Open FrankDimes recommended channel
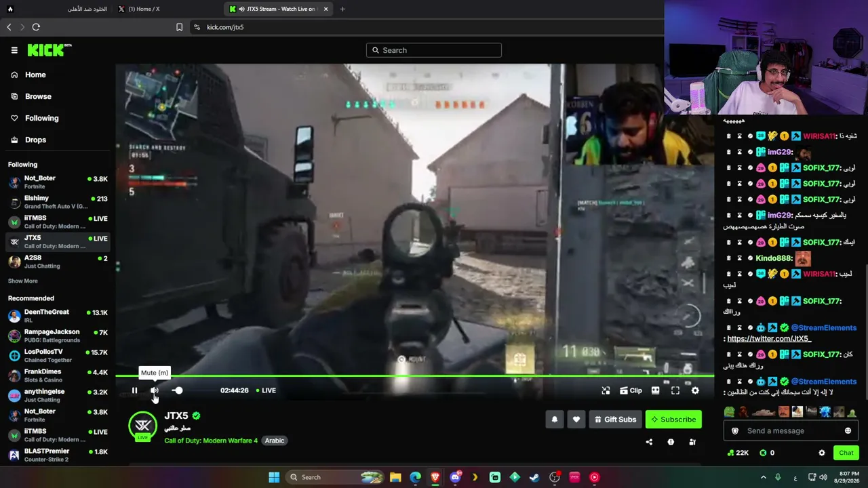The height and width of the screenshot is (488, 868). [x=58, y=375]
